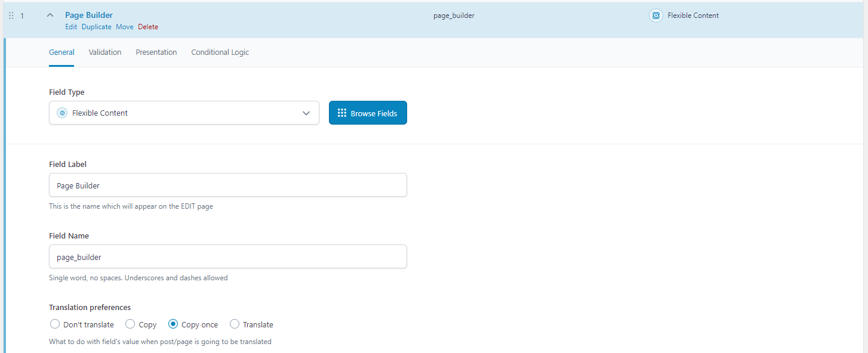Image resolution: width=868 pixels, height=353 pixels.
Task: Click the Translation preferences heading
Action: point(90,308)
